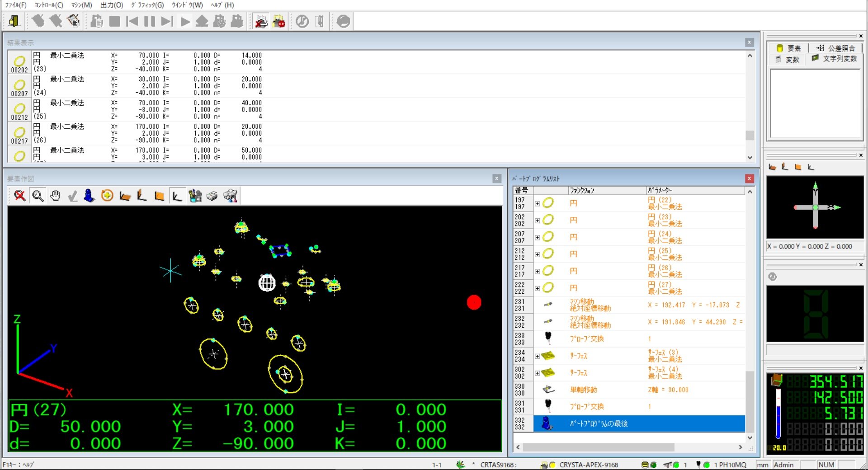Click the second orange plane view icon in graphics toolbar
868x470 pixels.
point(142,196)
